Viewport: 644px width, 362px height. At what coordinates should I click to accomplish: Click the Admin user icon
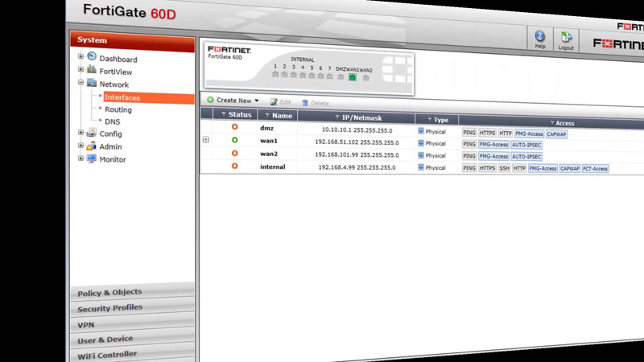92,146
